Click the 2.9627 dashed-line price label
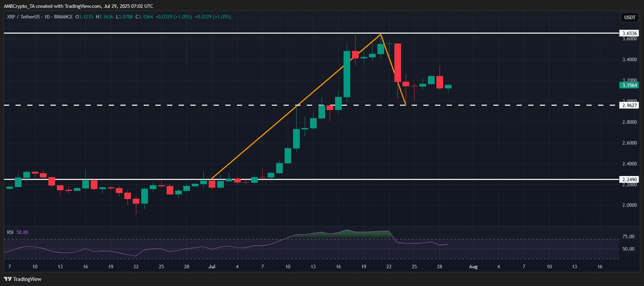The image size is (644, 286). pos(629,106)
